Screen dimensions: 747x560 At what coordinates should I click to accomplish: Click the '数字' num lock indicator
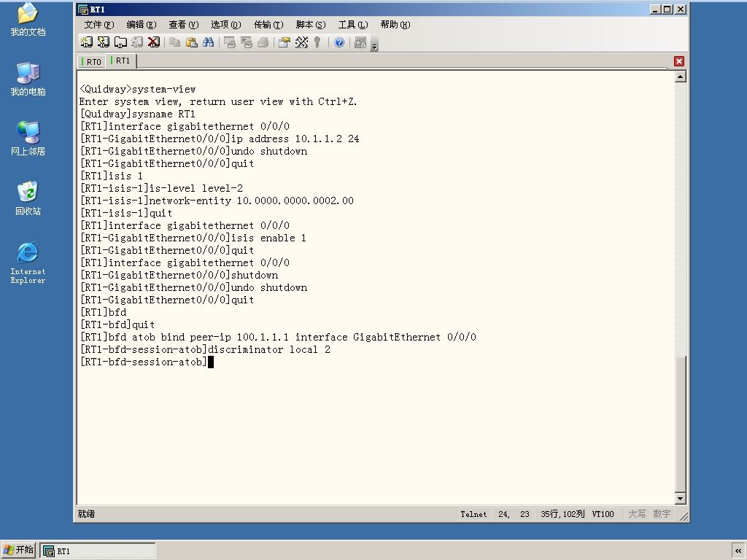tap(662, 514)
